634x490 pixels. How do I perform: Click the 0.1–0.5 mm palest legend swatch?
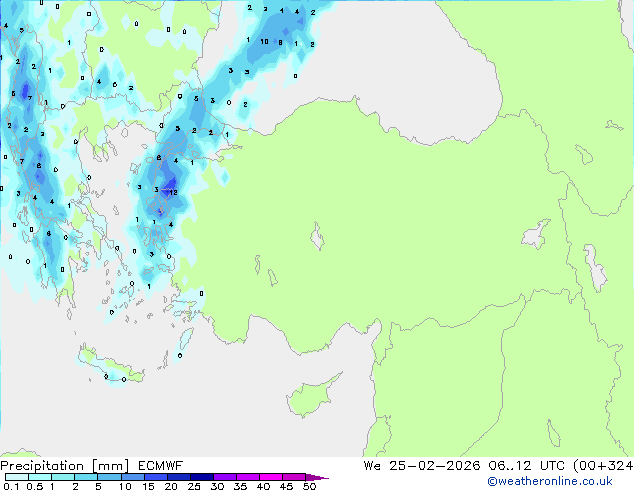point(17,477)
